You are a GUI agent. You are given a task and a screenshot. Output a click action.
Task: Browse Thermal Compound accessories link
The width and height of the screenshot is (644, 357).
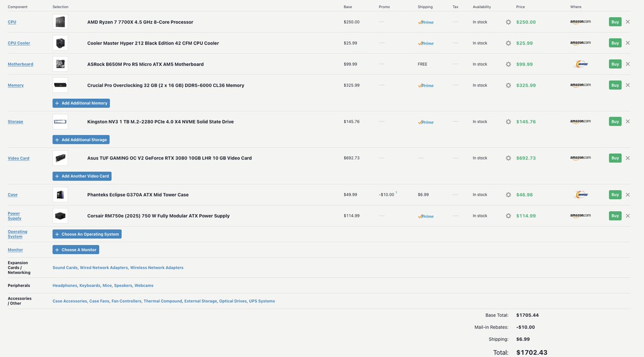point(163,301)
